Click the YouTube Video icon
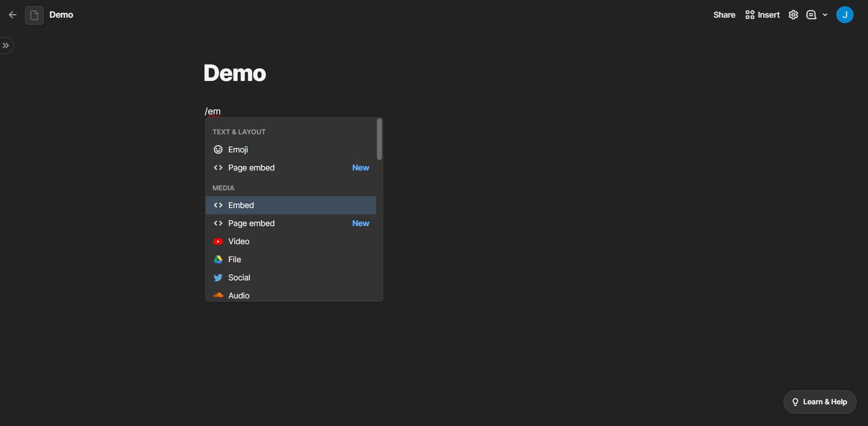The image size is (868, 426). [x=218, y=241]
